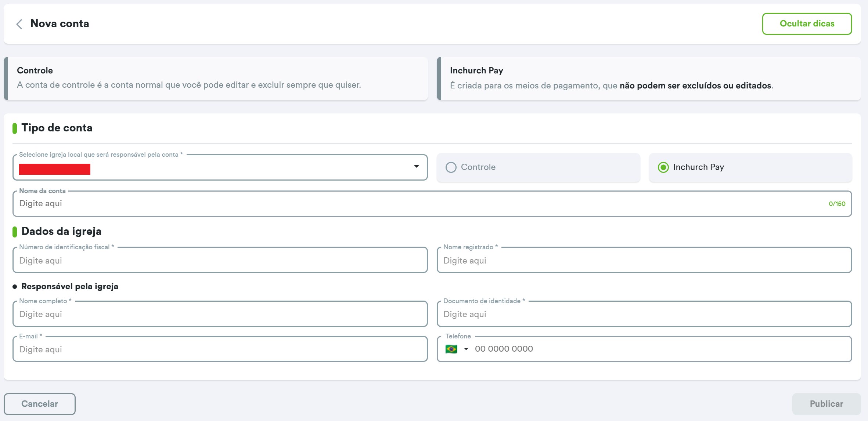Expand the igreja local selection dropdown
868x421 pixels.
[x=416, y=167]
